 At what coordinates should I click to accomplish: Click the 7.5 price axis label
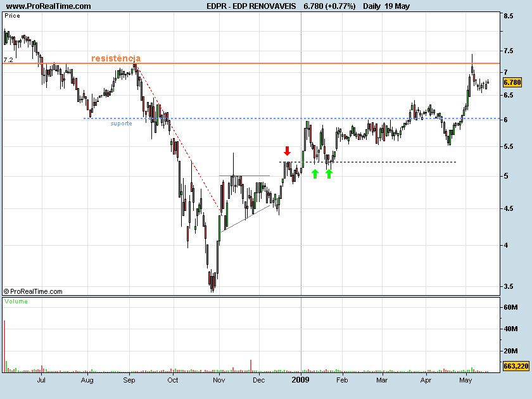click(509, 51)
